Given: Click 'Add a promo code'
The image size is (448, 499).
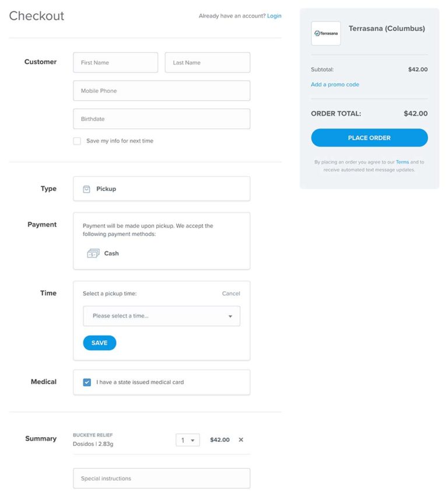Looking at the screenshot, I should click(335, 85).
